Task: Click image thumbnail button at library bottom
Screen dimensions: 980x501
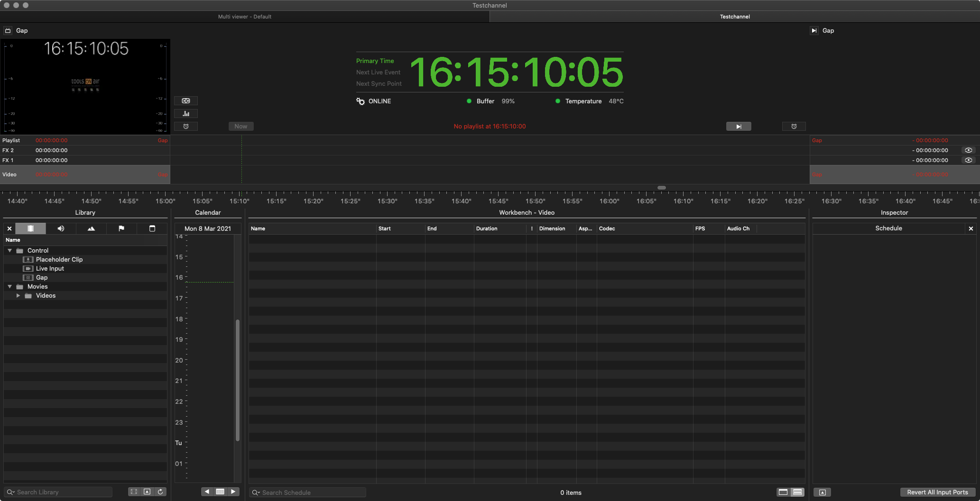Action: point(147,492)
